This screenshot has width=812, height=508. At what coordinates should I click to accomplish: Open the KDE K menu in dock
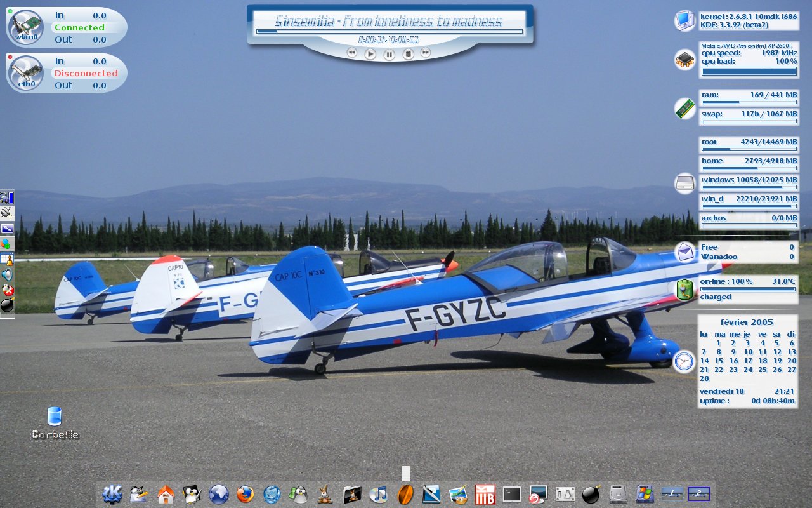112,493
